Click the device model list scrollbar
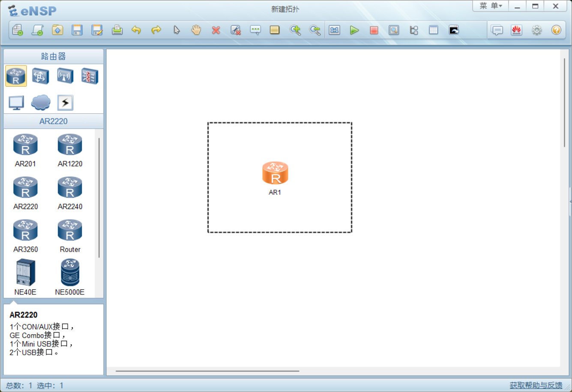Screen dimensions: 572x392 99,198
